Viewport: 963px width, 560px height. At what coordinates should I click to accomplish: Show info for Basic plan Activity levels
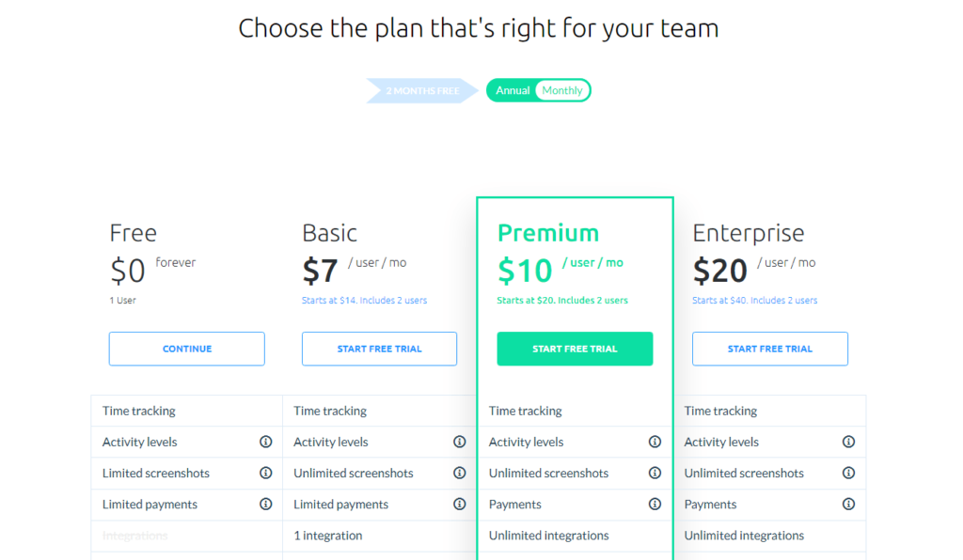pos(459,442)
